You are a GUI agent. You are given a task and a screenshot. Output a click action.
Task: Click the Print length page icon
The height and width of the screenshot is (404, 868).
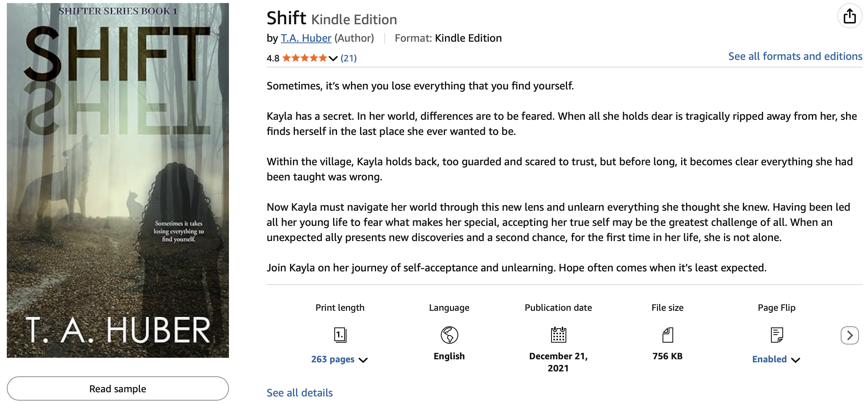[340, 335]
